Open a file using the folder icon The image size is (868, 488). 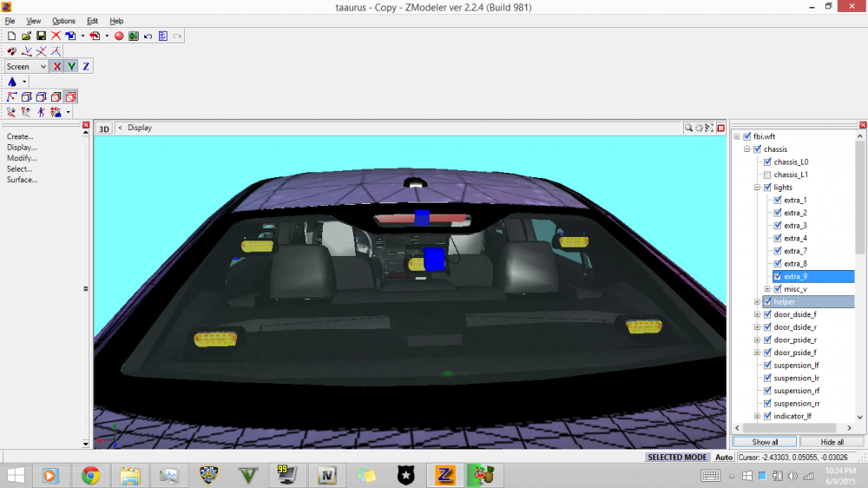(x=26, y=36)
